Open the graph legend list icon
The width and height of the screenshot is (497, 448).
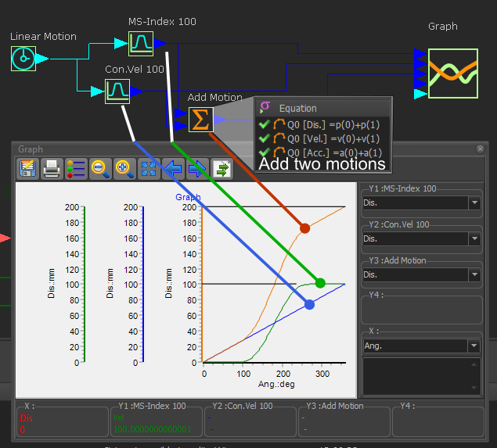click(x=76, y=168)
